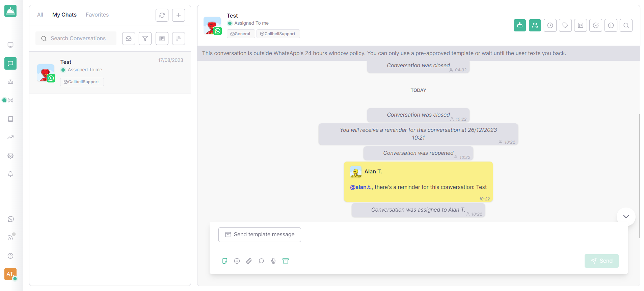Click the Search Conversations field
Viewport: 644px width, 291px height.
click(x=76, y=39)
